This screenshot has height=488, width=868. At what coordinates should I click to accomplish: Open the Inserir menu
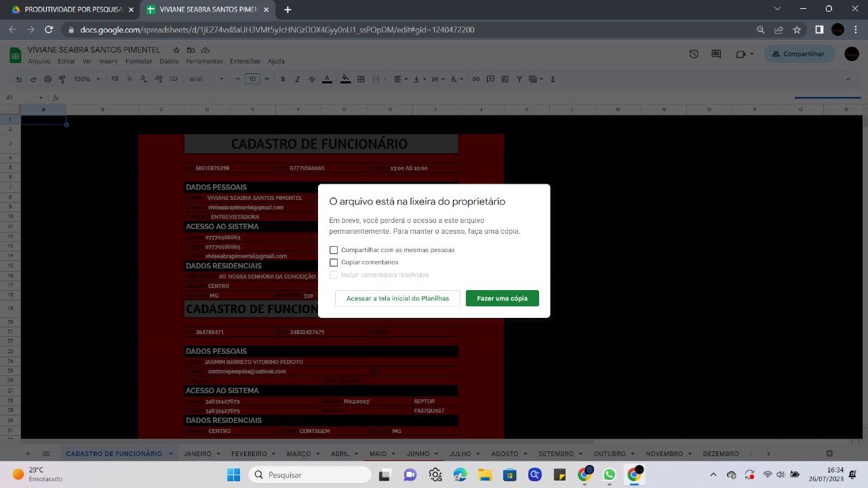pyautogui.click(x=108, y=61)
